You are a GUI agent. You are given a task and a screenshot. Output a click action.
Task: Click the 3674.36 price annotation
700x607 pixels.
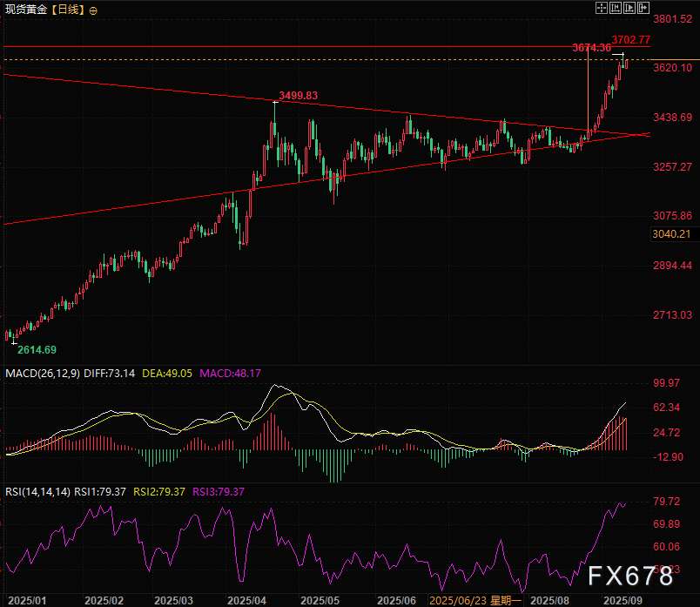click(x=592, y=47)
